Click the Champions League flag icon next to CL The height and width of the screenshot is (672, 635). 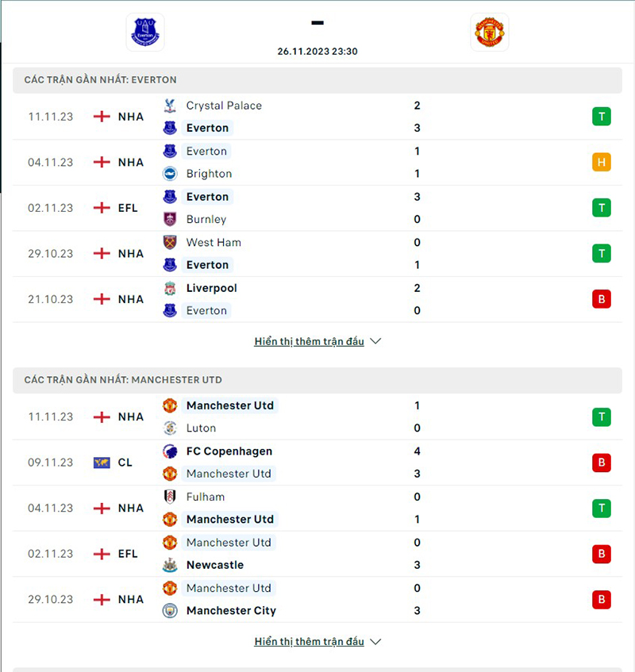102,463
